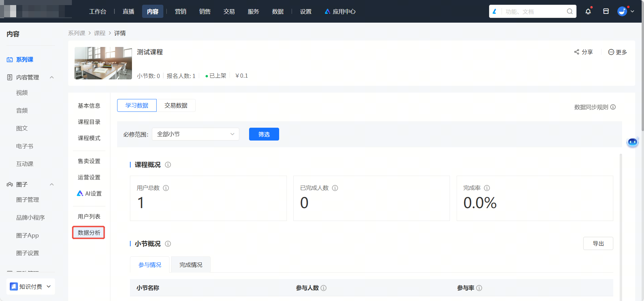The height and width of the screenshot is (301, 644).
Task: Click info icon beside 参与人数 column
Action: point(323,288)
